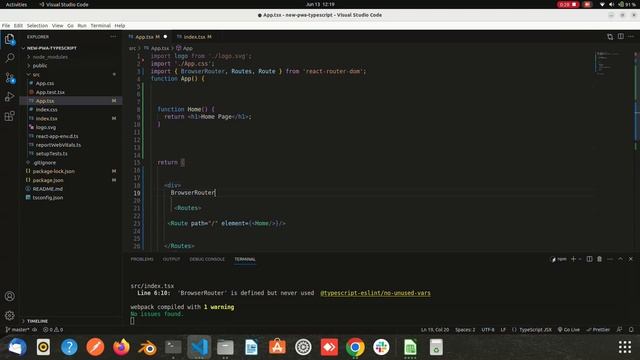Open the Search view in activity bar
This screenshot has height=360, width=640.
tap(9, 58)
